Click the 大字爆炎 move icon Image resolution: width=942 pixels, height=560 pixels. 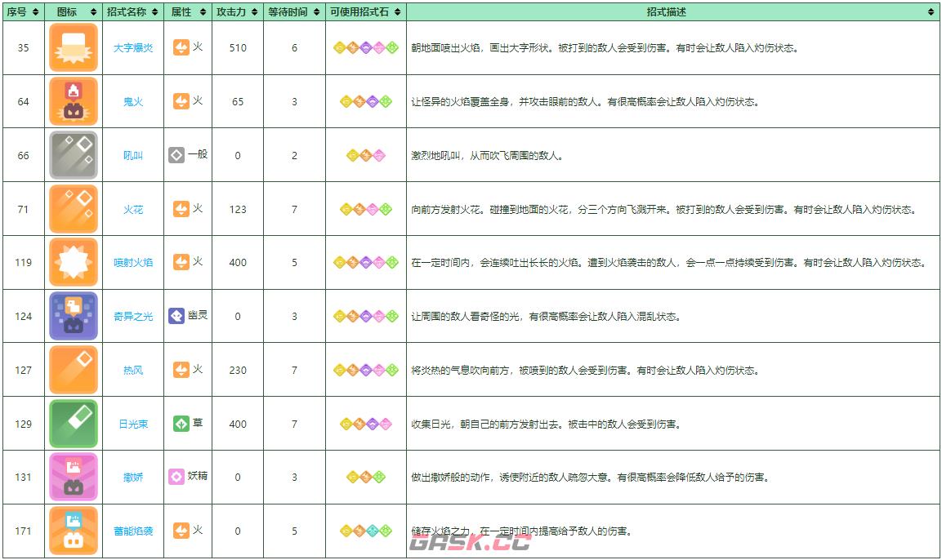click(x=74, y=47)
